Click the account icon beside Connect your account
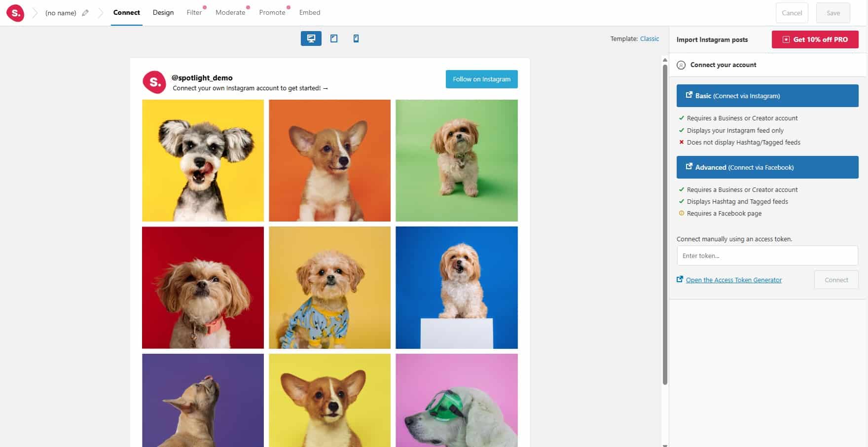 click(682, 65)
